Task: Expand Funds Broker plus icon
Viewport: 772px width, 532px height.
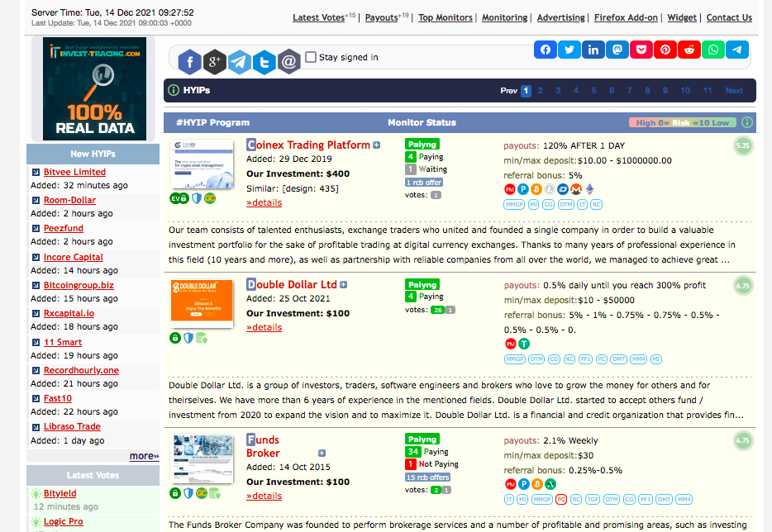Action: coord(322,454)
